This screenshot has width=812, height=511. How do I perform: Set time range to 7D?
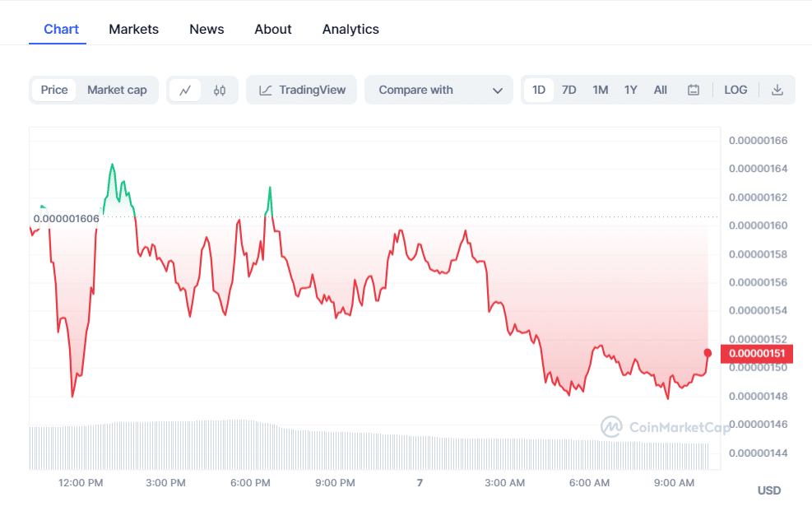click(x=569, y=90)
